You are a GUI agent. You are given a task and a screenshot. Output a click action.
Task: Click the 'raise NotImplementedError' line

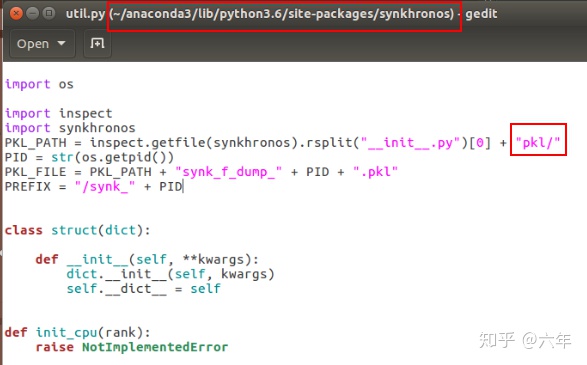coord(132,347)
